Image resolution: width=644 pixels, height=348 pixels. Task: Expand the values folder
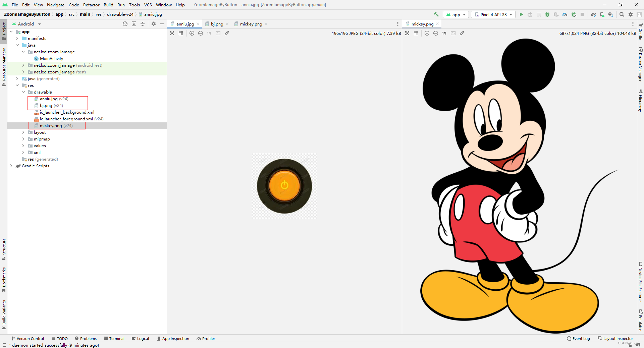[x=23, y=146]
